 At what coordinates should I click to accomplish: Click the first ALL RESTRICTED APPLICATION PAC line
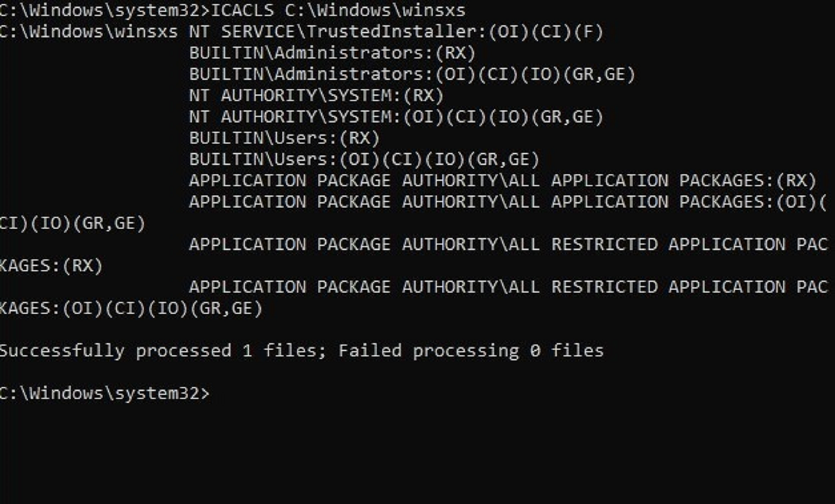[508, 245]
